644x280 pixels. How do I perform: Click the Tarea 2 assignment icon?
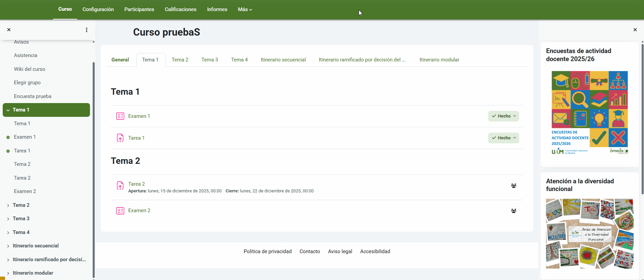(120, 186)
